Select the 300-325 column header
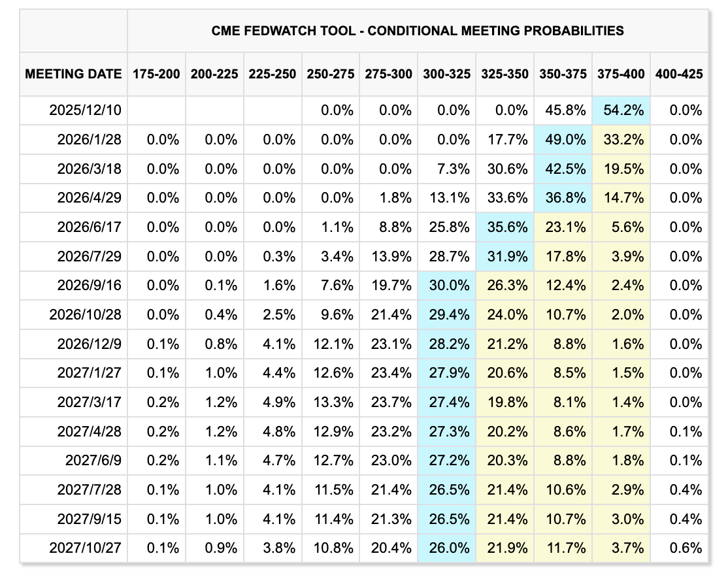Image resolution: width=728 pixels, height=575 pixels. click(447, 74)
